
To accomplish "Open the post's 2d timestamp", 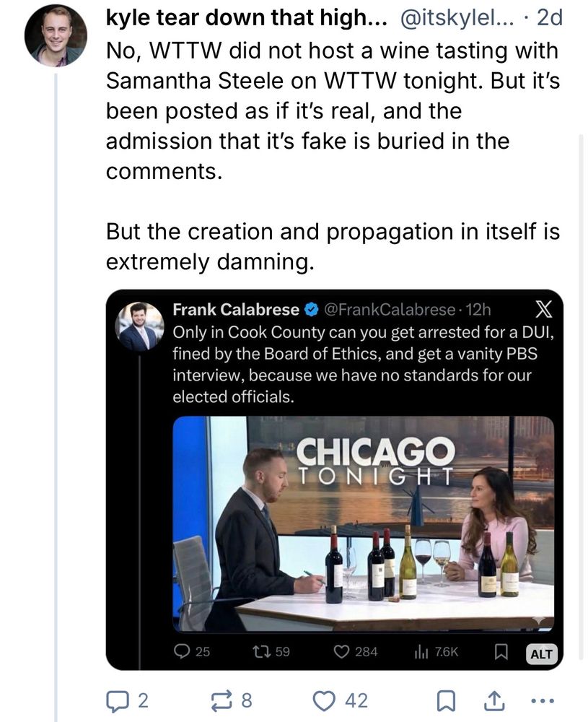I will click(549, 19).
